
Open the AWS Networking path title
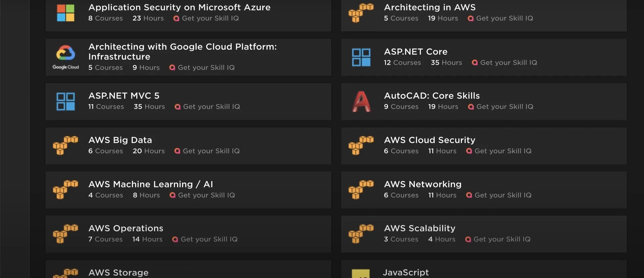coord(423,184)
